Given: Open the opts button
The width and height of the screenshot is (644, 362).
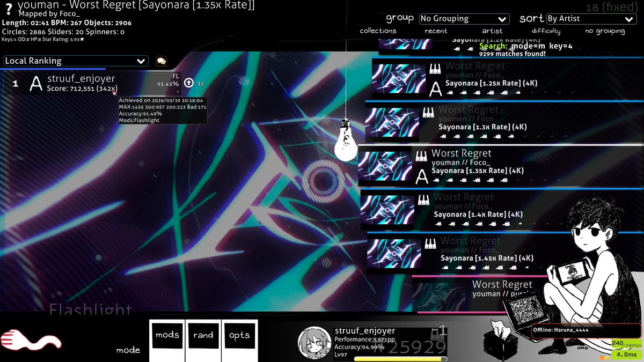Looking at the screenshot, I should (x=239, y=341).
